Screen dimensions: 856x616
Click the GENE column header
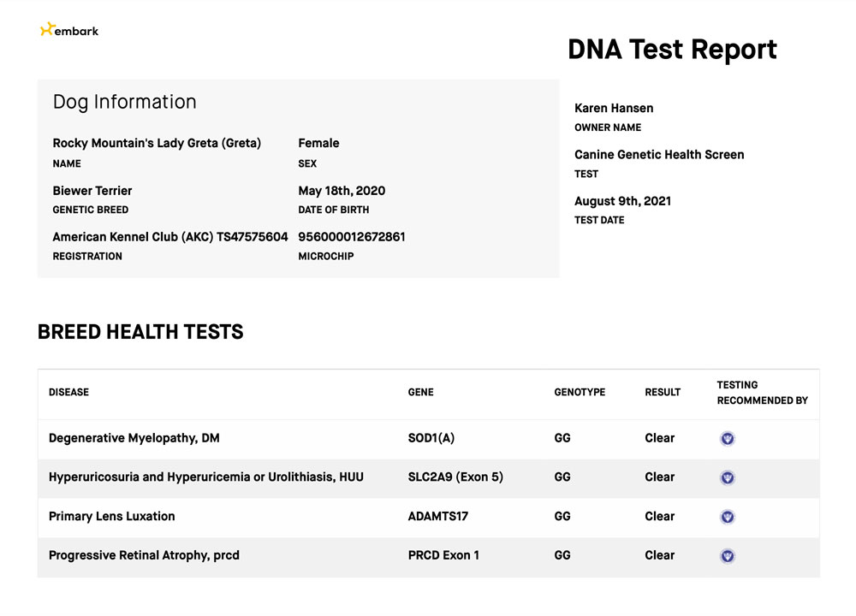pos(420,393)
